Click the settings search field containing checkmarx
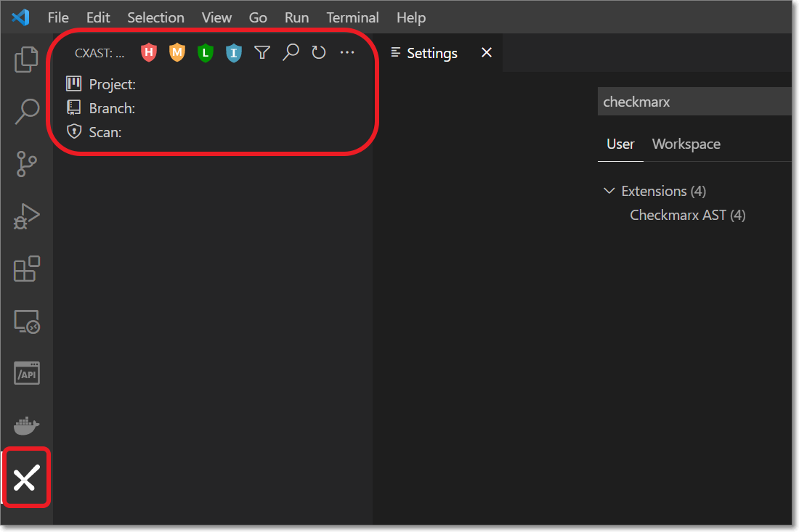 point(694,102)
